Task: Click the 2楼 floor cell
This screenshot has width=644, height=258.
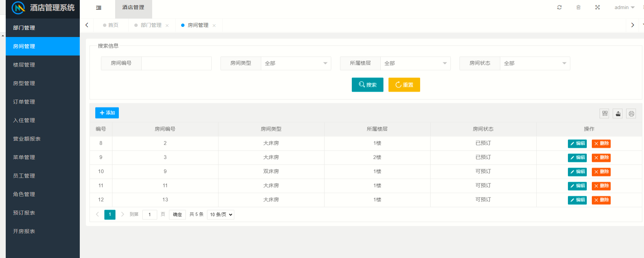Action: click(x=377, y=157)
